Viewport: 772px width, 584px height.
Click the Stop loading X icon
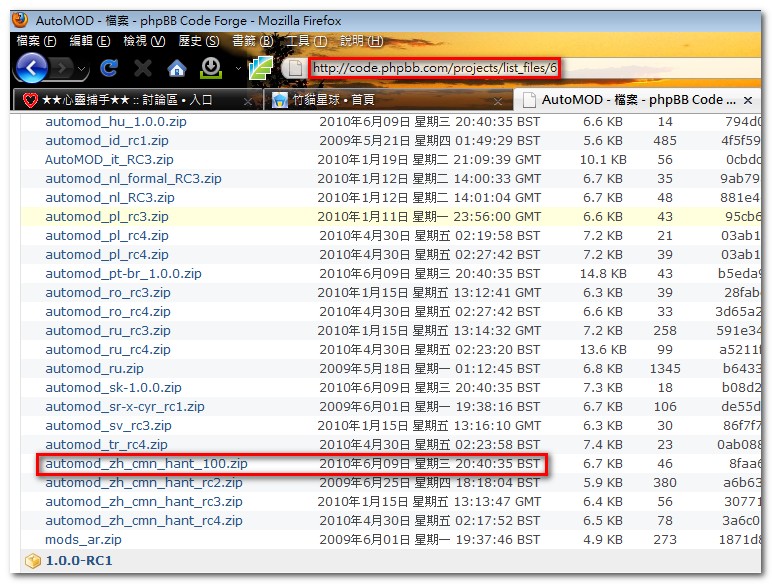tap(143, 68)
